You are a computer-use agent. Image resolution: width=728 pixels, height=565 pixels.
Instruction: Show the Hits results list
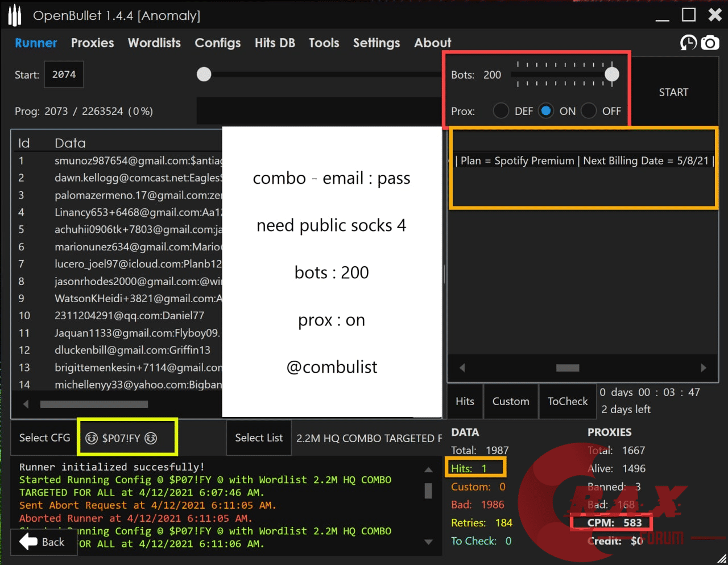(465, 401)
